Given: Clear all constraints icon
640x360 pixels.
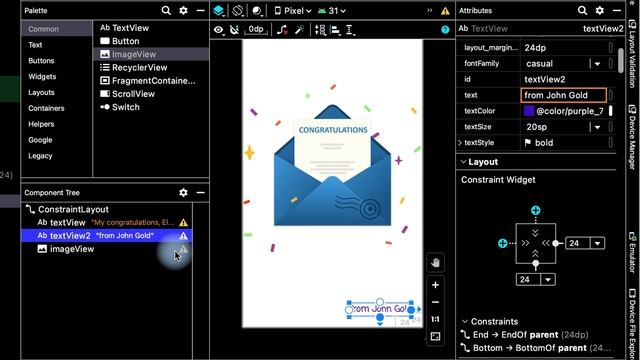Looking at the screenshot, I should pos(282,30).
